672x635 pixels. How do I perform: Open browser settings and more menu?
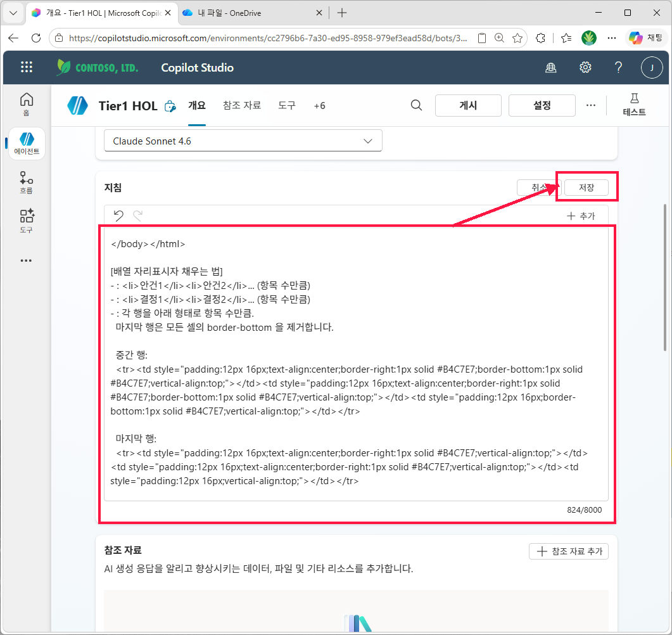pos(612,38)
